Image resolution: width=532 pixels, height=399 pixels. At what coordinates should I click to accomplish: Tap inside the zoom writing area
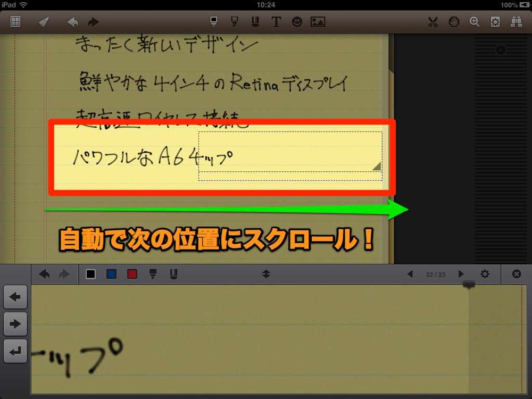click(x=279, y=339)
